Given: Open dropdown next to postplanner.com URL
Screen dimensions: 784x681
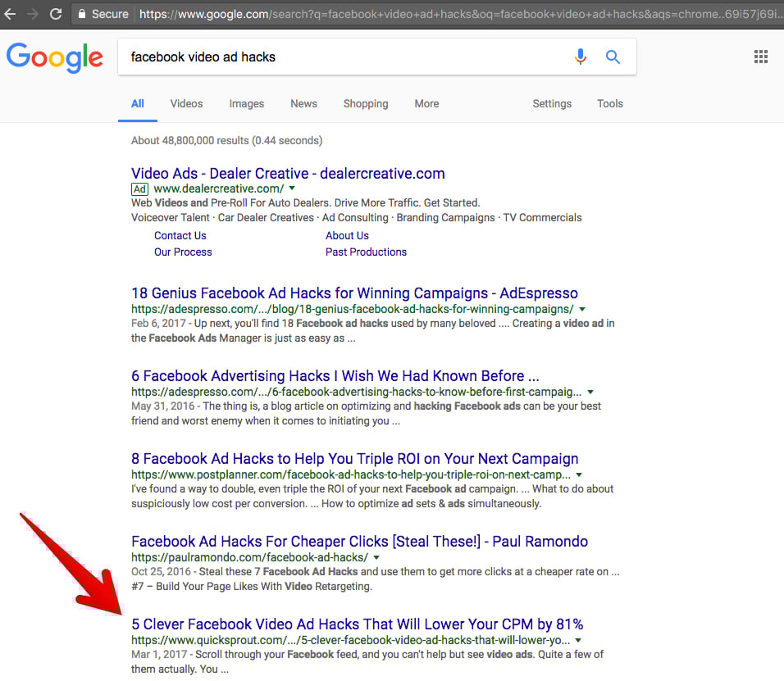Looking at the screenshot, I should pos(579,474).
